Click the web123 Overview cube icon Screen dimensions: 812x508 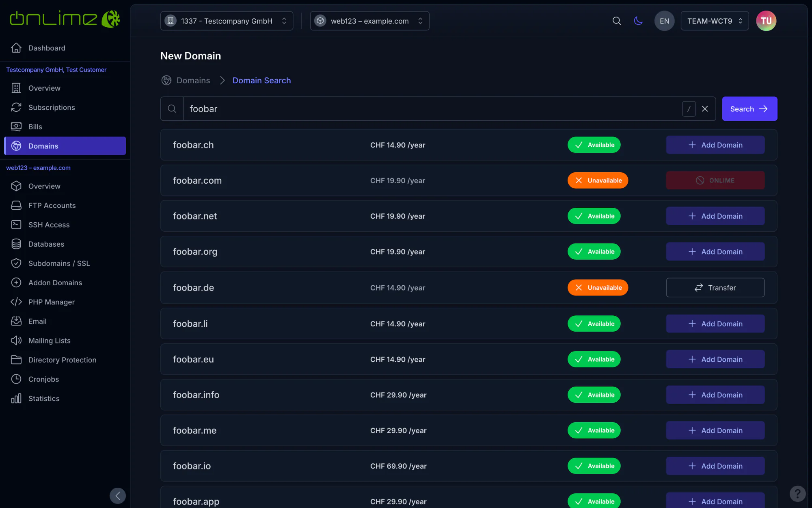[16, 186]
